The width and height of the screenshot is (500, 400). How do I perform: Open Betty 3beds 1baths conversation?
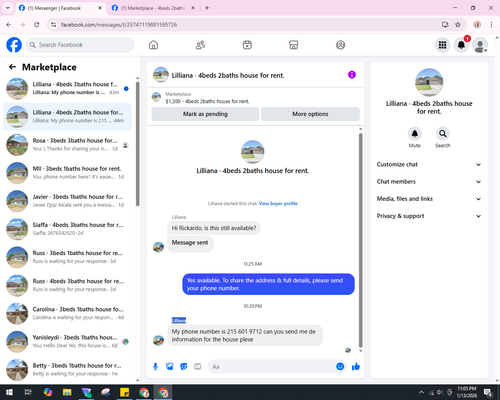(x=67, y=370)
